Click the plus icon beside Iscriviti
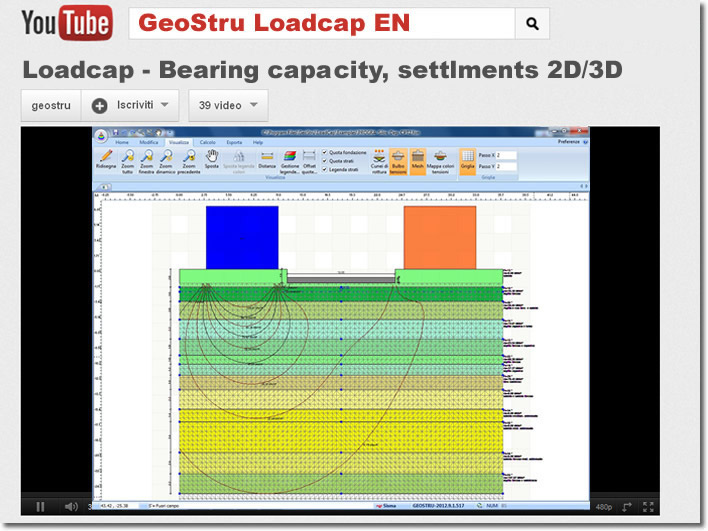Viewport: 708px width, 531px height. [99, 106]
